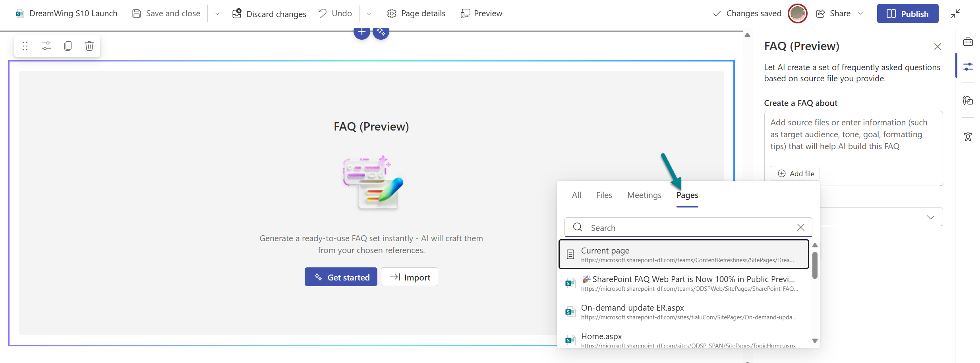This screenshot has width=980, height=363.
Task: Expand the Save and close dropdown arrow
Action: (x=217, y=14)
